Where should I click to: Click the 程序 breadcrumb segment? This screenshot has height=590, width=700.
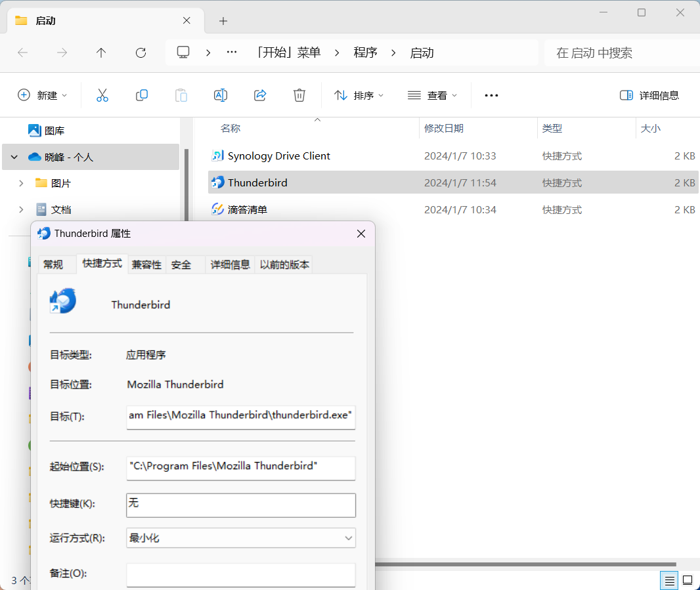pyautogui.click(x=365, y=53)
